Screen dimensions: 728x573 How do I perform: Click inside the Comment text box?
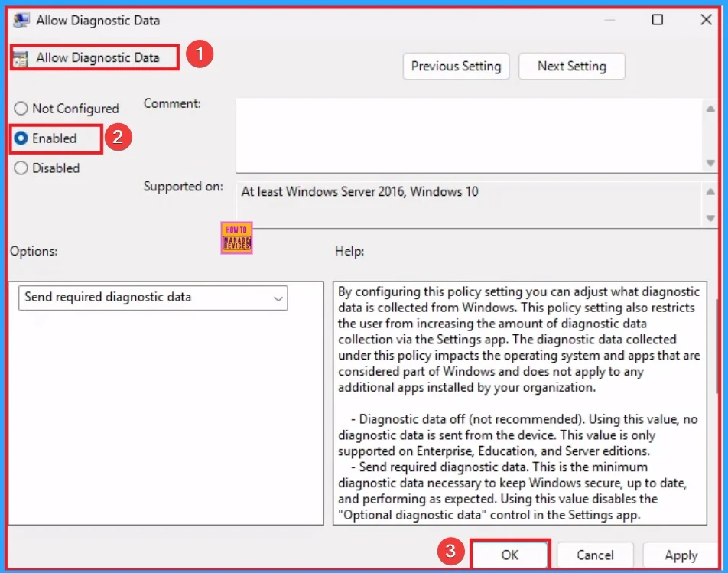click(466, 134)
